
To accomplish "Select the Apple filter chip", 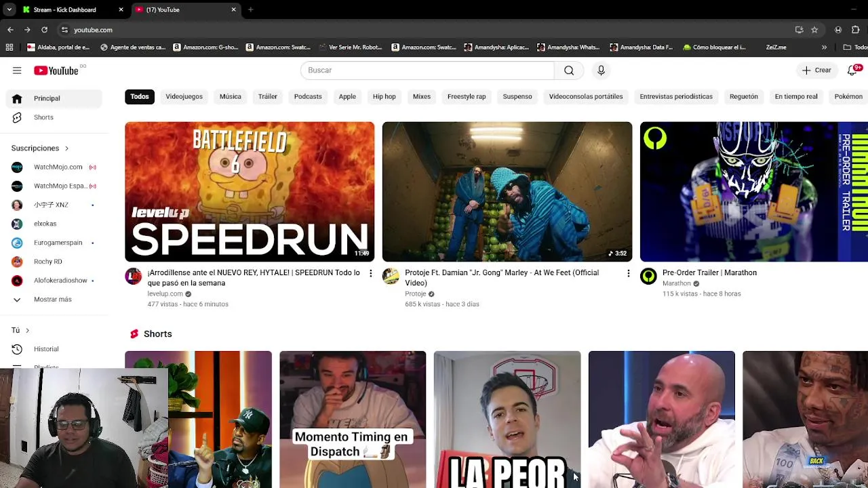I will [347, 96].
